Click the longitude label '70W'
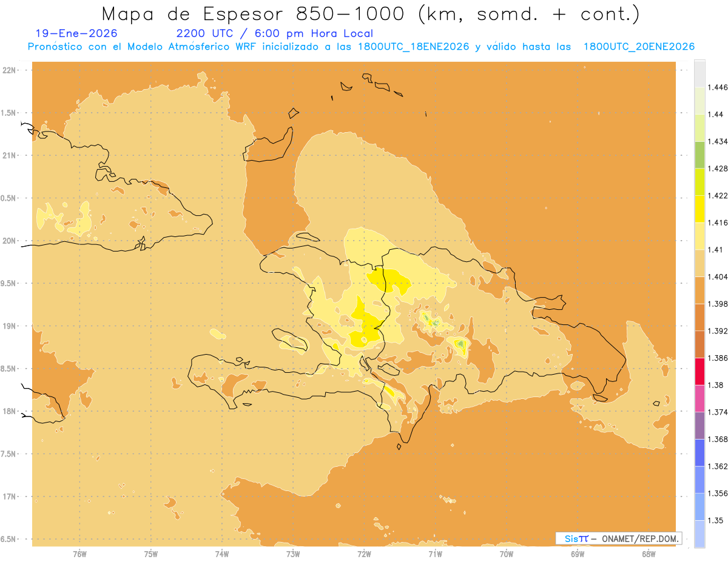Viewport: 728px width, 562px height. (507, 554)
